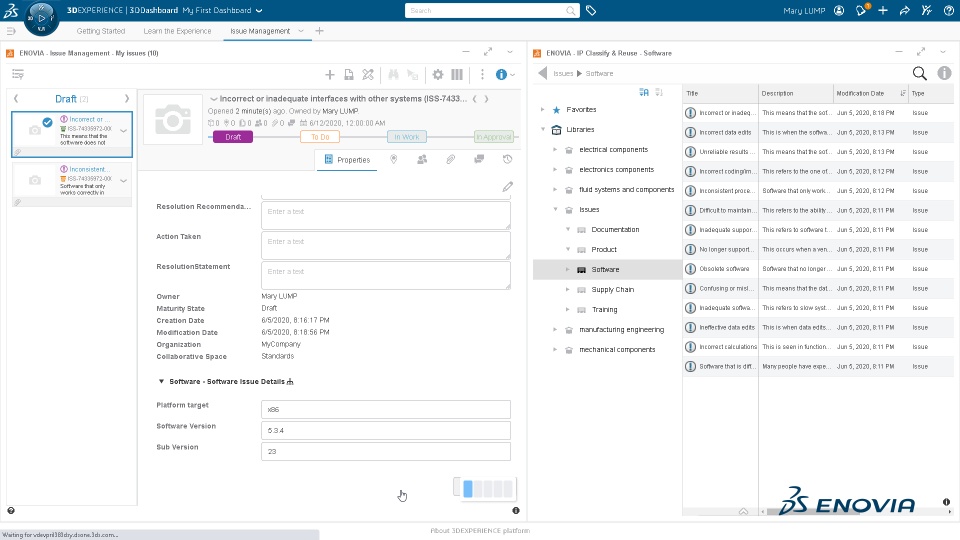Expand electrical components library
The height and width of the screenshot is (540, 960).
[x=555, y=149]
